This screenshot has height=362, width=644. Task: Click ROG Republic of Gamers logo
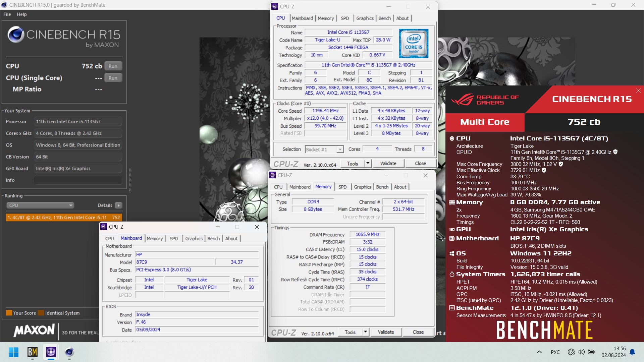pos(485,100)
